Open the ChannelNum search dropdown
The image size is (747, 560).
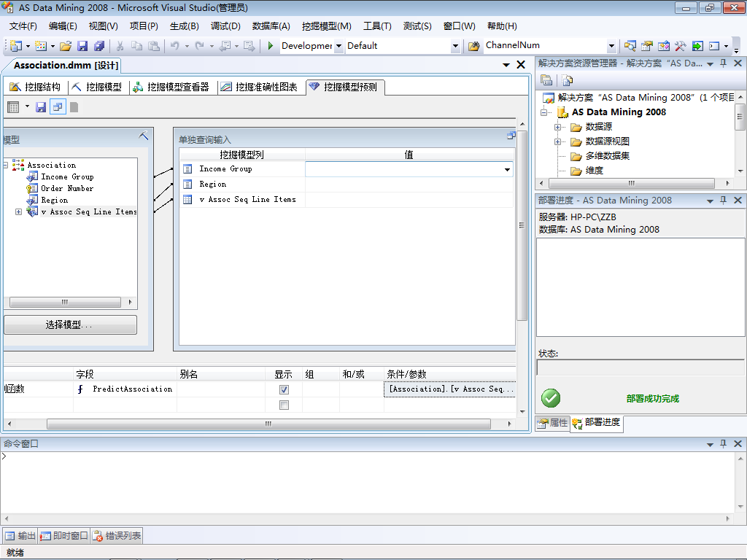[x=611, y=46]
